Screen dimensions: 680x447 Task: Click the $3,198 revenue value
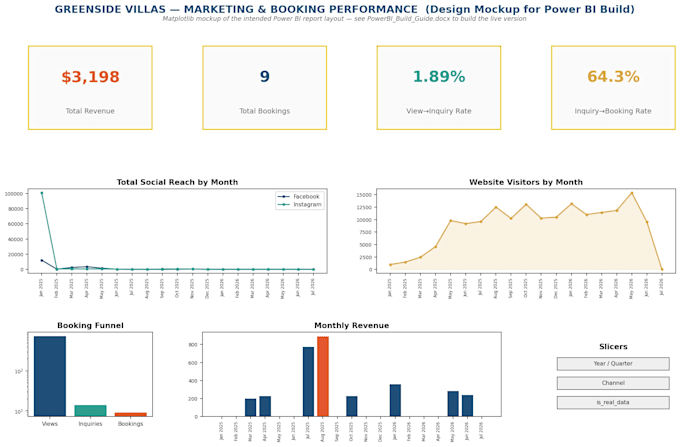tap(90, 77)
